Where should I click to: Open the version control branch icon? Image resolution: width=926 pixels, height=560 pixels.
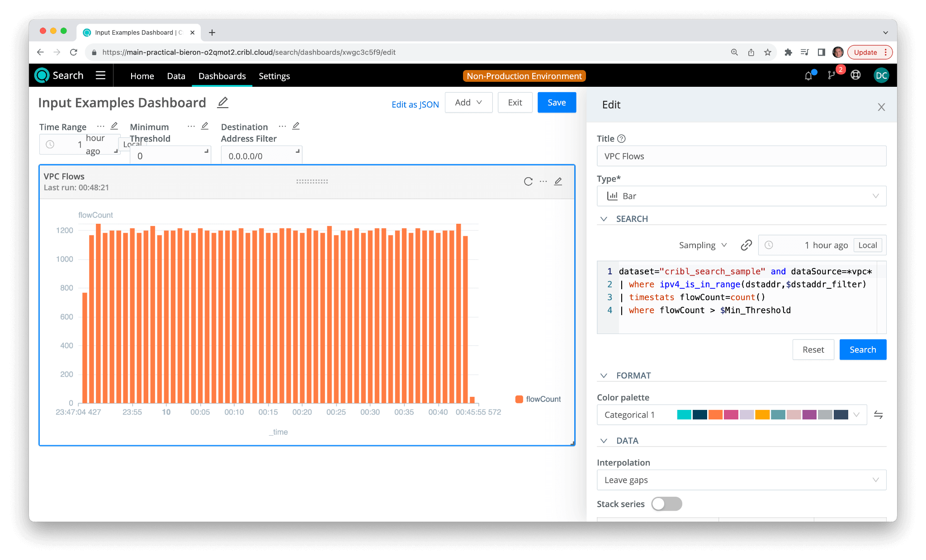832,75
